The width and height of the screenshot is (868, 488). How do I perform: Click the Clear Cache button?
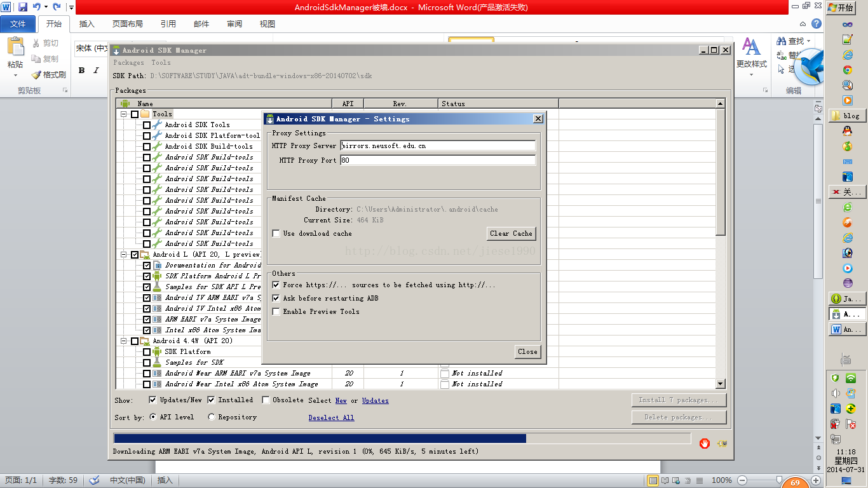511,234
